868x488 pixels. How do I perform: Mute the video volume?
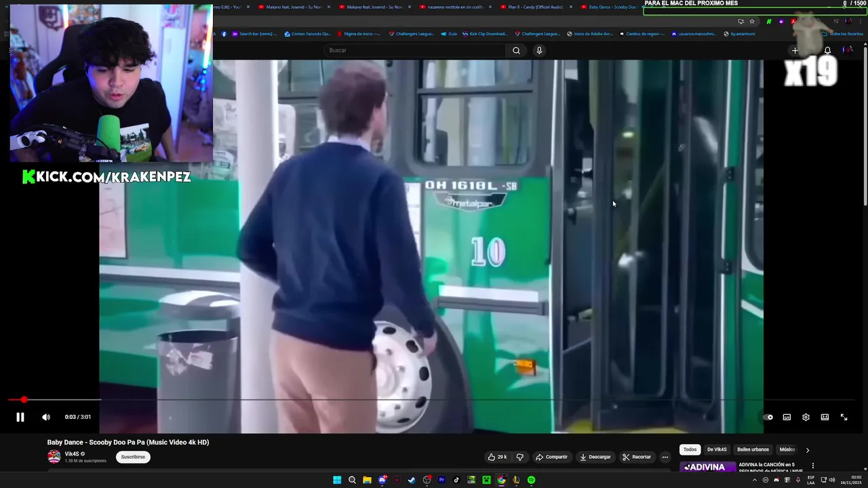pos(46,418)
